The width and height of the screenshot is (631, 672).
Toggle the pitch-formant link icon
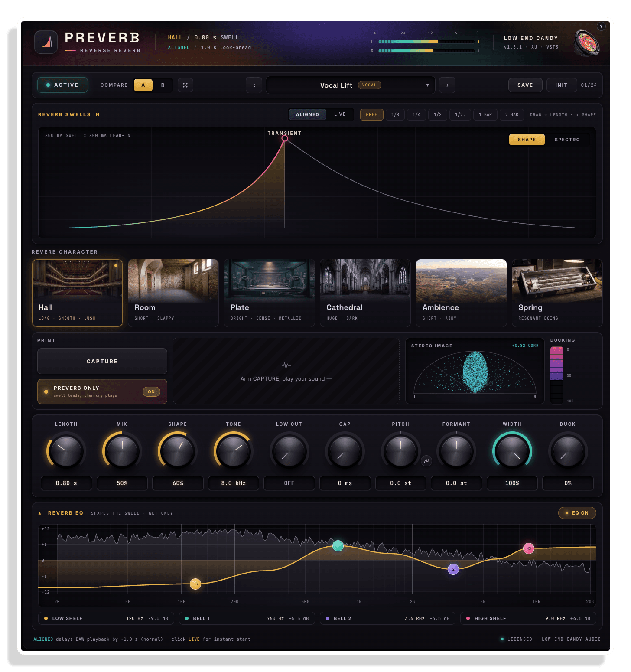coord(426,461)
